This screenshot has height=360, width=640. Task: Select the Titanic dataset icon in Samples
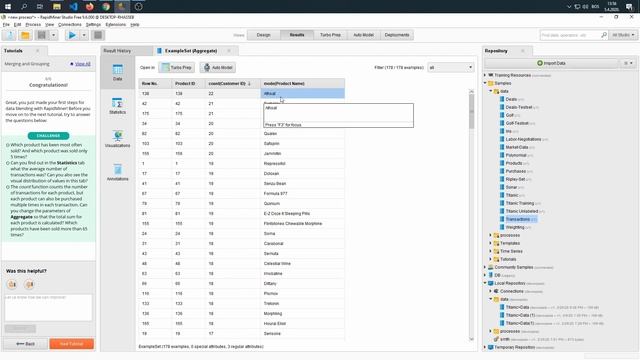pyautogui.click(x=502, y=195)
